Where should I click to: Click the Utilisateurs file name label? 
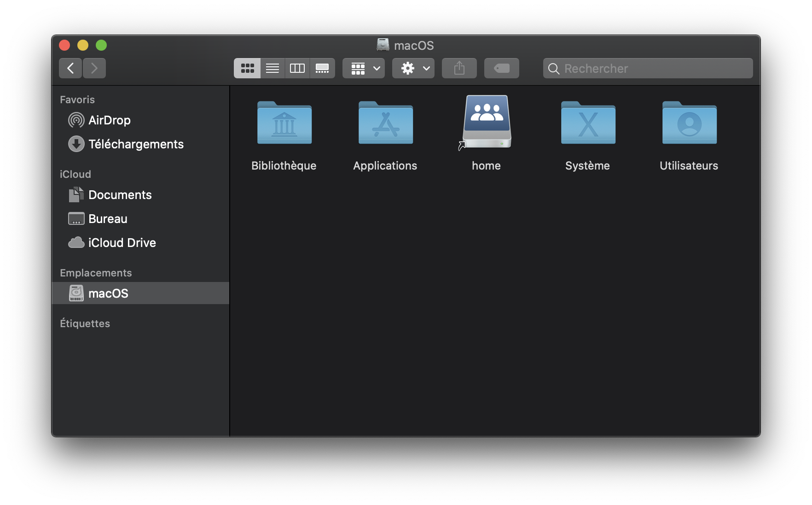click(x=689, y=166)
